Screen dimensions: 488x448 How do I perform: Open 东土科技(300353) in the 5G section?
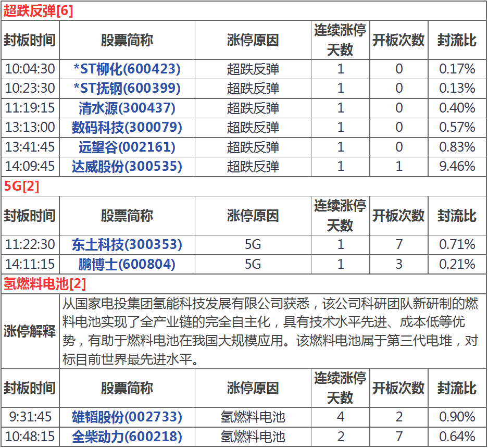pyautogui.click(x=127, y=244)
